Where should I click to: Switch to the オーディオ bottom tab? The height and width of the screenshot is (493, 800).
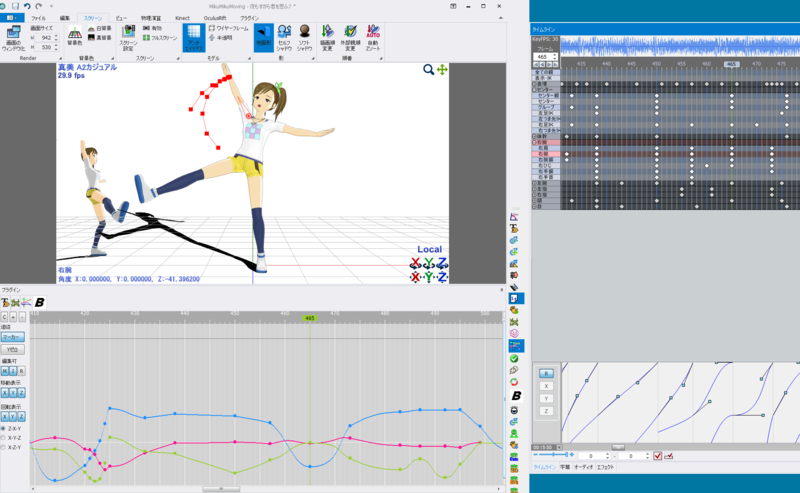[x=584, y=467]
